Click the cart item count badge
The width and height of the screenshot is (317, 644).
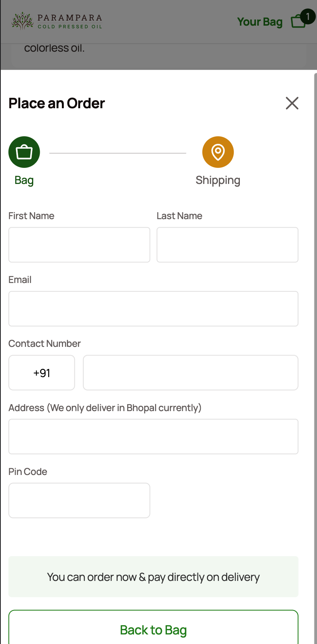coord(308,16)
